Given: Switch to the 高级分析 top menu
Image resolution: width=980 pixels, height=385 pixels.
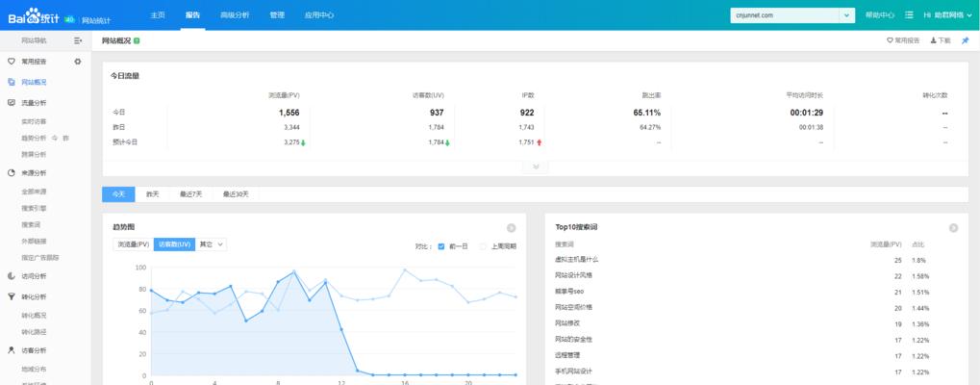Looking at the screenshot, I should (x=236, y=15).
